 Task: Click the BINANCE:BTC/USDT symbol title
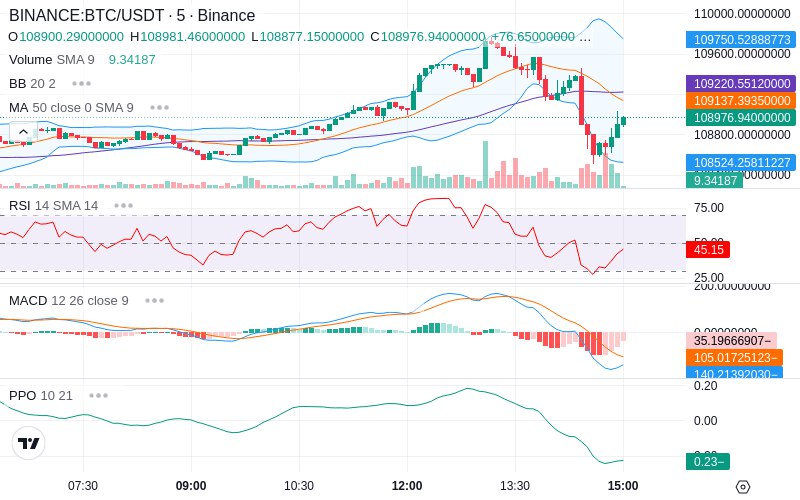point(132,15)
